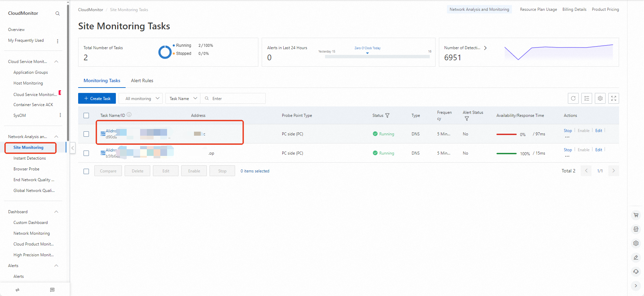Open the Task Name filter dropdown
Image resolution: width=644 pixels, height=296 pixels.
point(183,99)
